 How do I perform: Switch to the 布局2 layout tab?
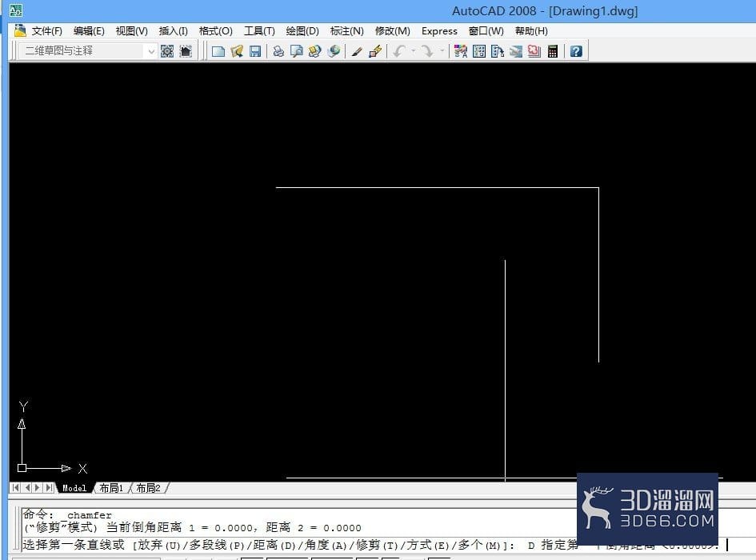click(x=149, y=488)
